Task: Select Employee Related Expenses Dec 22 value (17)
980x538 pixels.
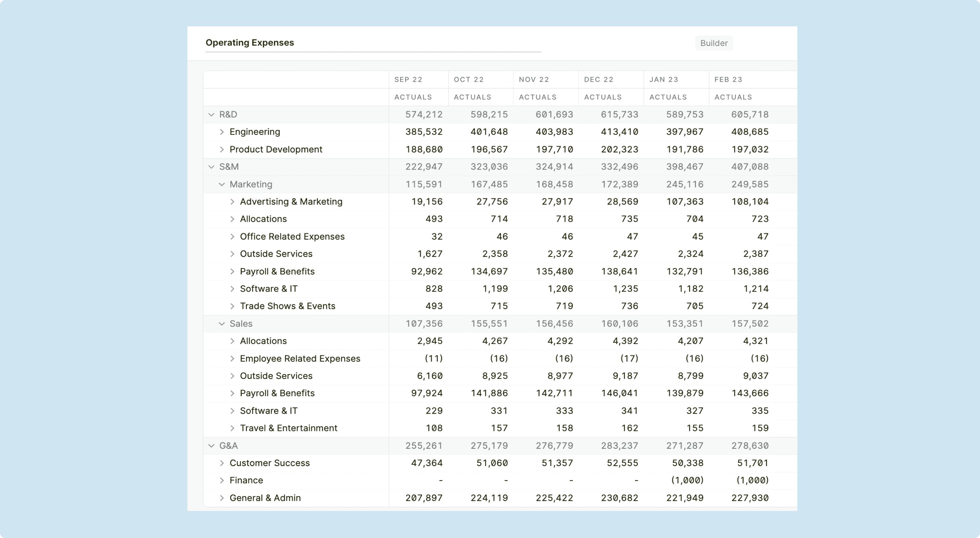Action: pyautogui.click(x=629, y=359)
